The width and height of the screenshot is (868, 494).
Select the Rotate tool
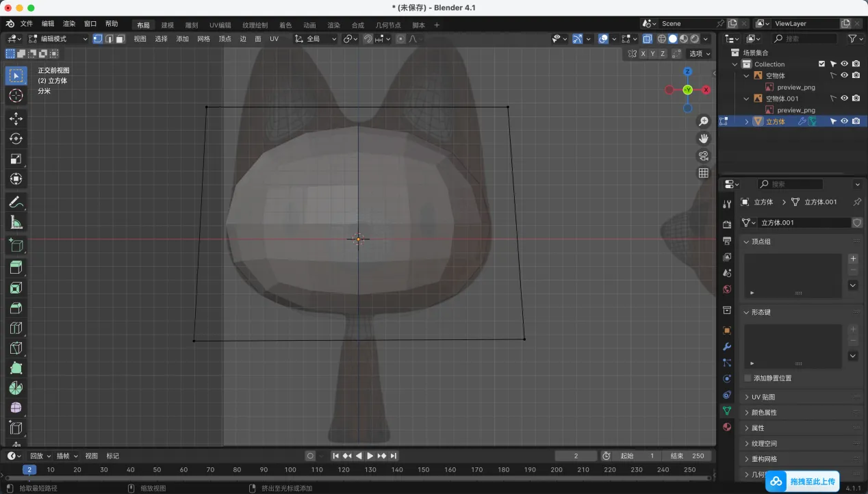pyautogui.click(x=16, y=139)
